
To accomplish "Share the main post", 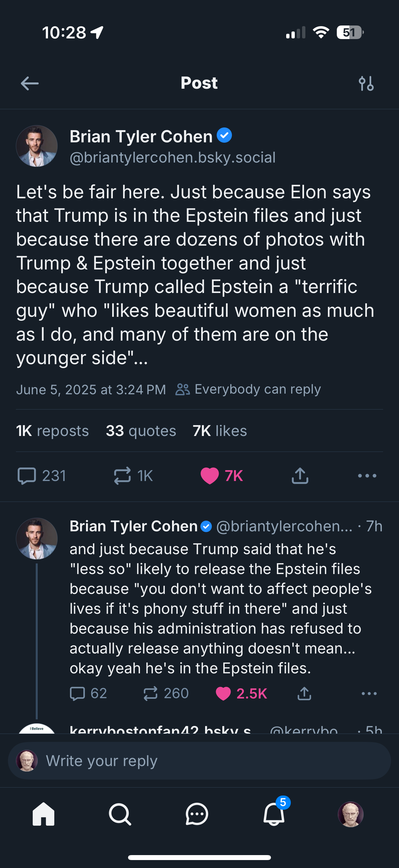I will tap(300, 476).
